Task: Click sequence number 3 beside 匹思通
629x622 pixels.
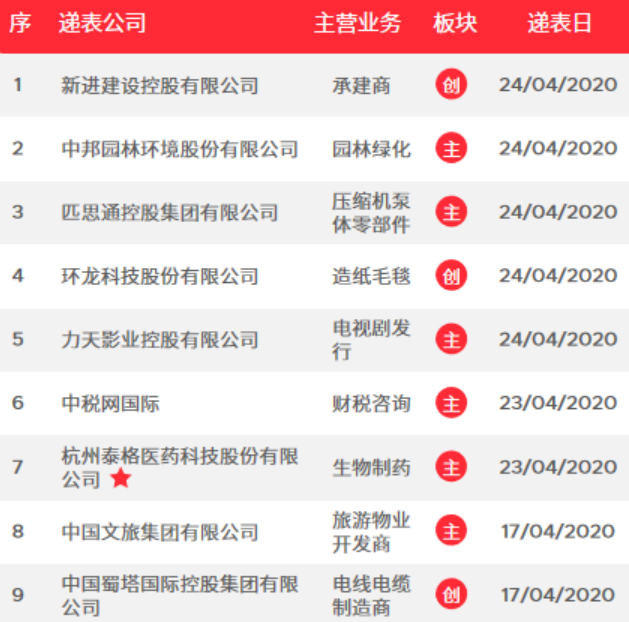Action: [x=18, y=212]
